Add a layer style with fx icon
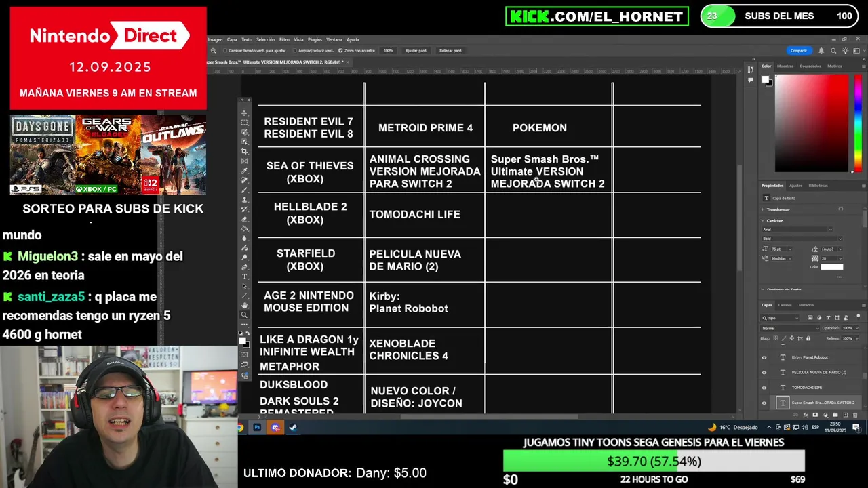Viewport: 868px width, 488px height. pyautogui.click(x=806, y=415)
